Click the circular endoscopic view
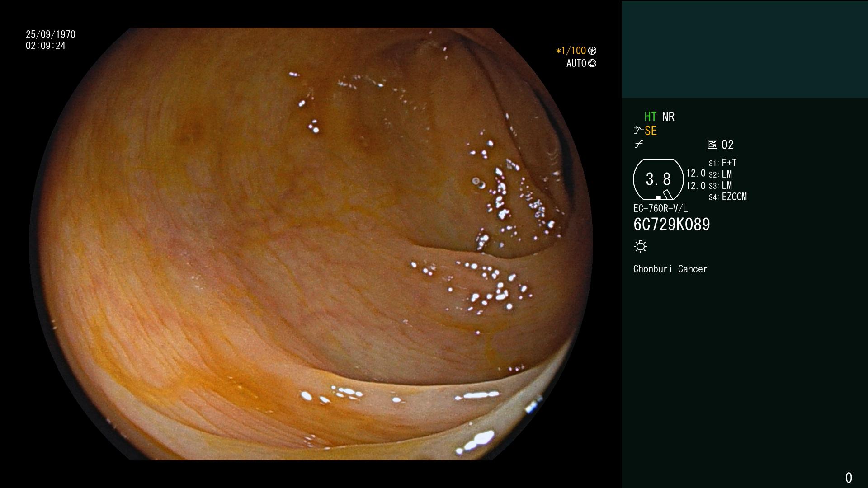Viewport: 868px width, 488px height. coord(311,244)
